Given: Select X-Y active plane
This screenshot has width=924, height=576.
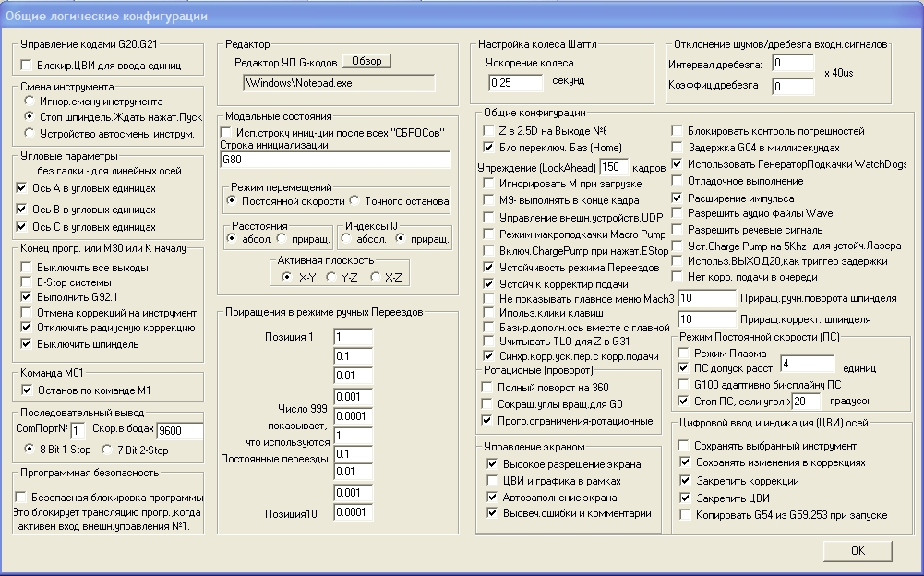Looking at the screenshot, I should (x=287, y=277).
